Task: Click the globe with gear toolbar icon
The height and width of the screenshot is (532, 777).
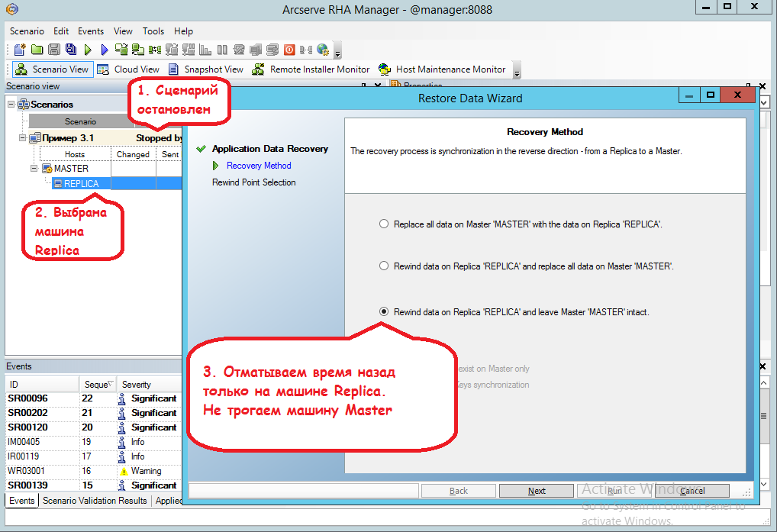Action: pos(323,50)
